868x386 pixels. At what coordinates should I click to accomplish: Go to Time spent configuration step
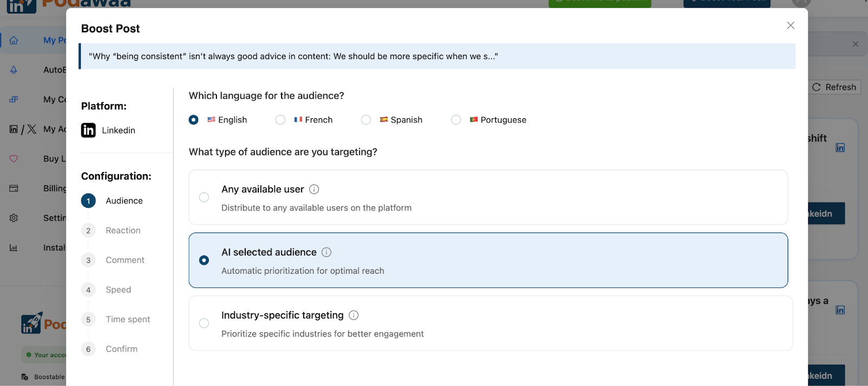[x=116, y=319]
